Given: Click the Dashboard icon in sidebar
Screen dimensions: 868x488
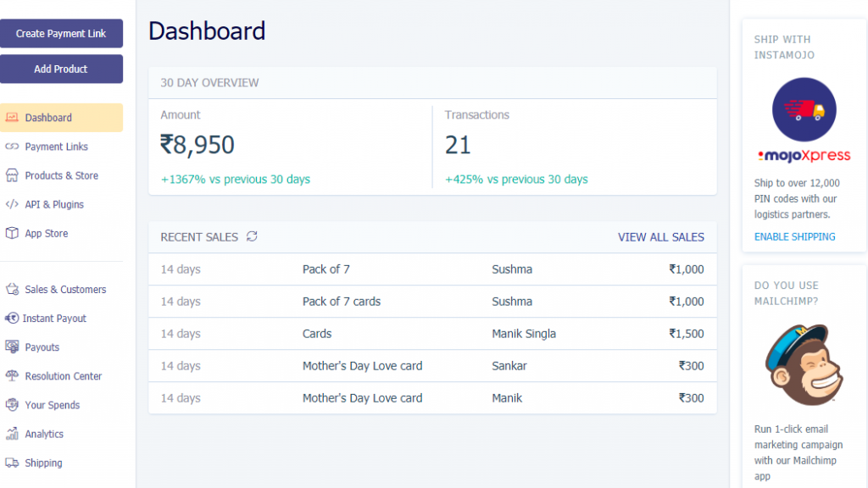Looking at the screenshot, I should pos(12,118).
